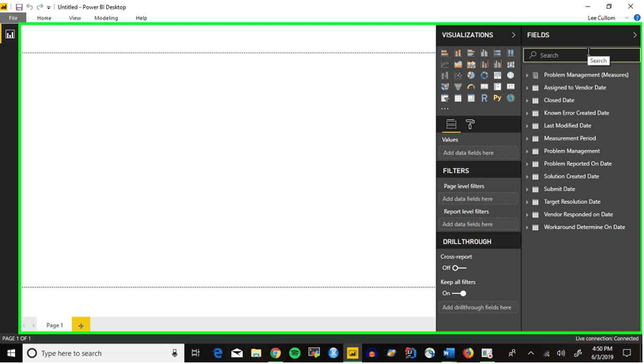Screen dimensions: 644x364
Task: Select the Filled map visual
Action: coord(445,87)
